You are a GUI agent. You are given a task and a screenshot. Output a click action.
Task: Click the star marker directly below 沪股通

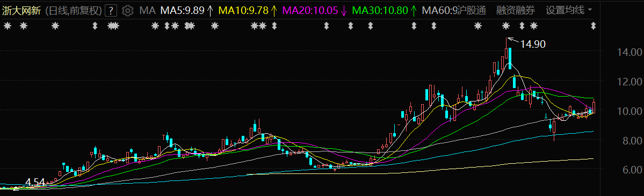477,26
